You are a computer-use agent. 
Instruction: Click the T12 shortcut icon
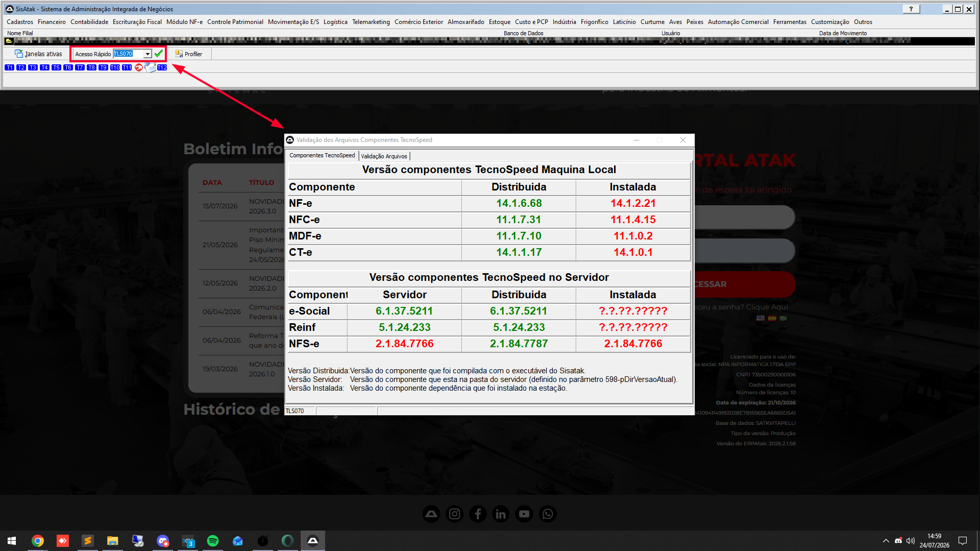point(162,67)
